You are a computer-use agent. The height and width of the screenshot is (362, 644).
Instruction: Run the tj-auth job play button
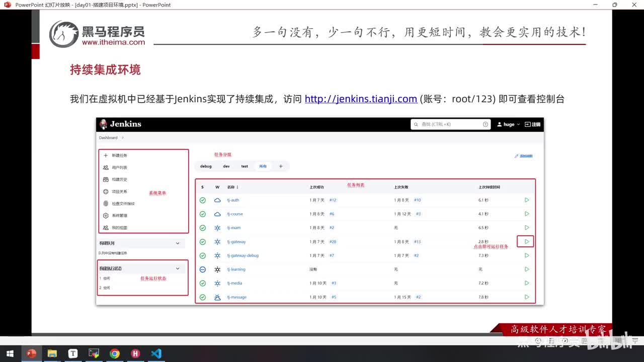[527, 200]
